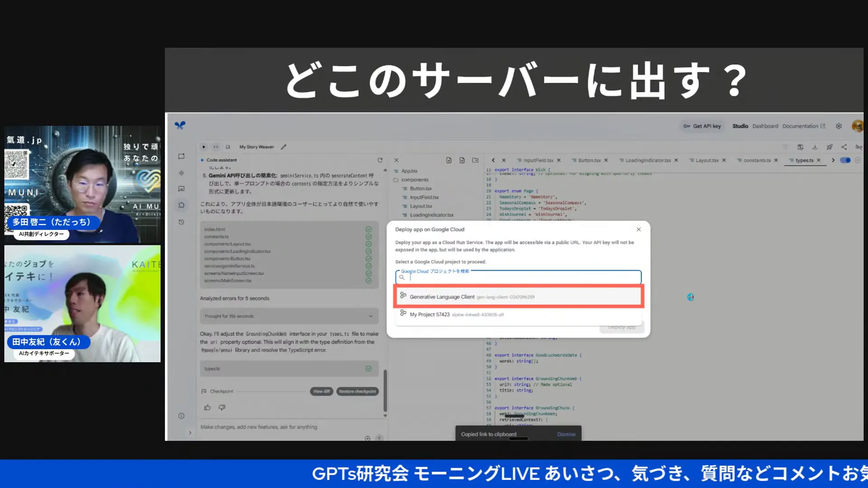
Task: Open the user account avatar
Action: click(858, 126)
